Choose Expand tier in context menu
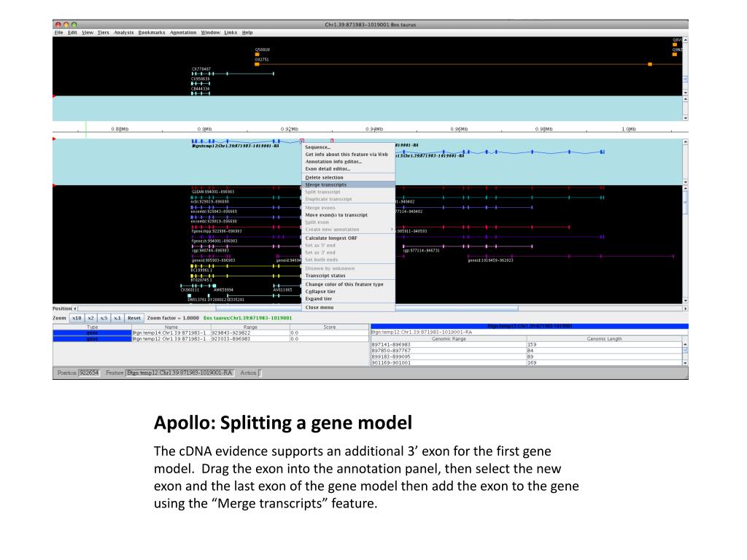Image resolution: width=747 pixels, height=560 pixels. [348, 298]
